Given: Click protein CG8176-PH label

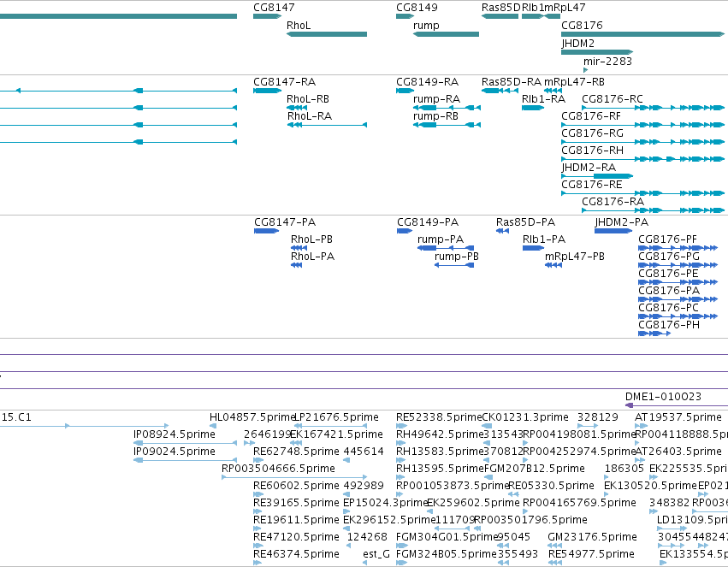Looking at the screenshot, I should 669,325.
